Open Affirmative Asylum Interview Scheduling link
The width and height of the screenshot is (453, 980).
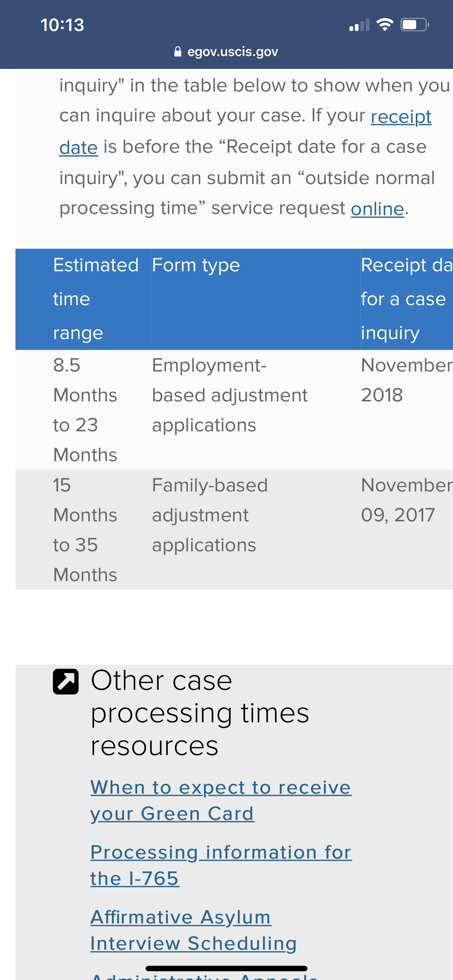point(193,930)
